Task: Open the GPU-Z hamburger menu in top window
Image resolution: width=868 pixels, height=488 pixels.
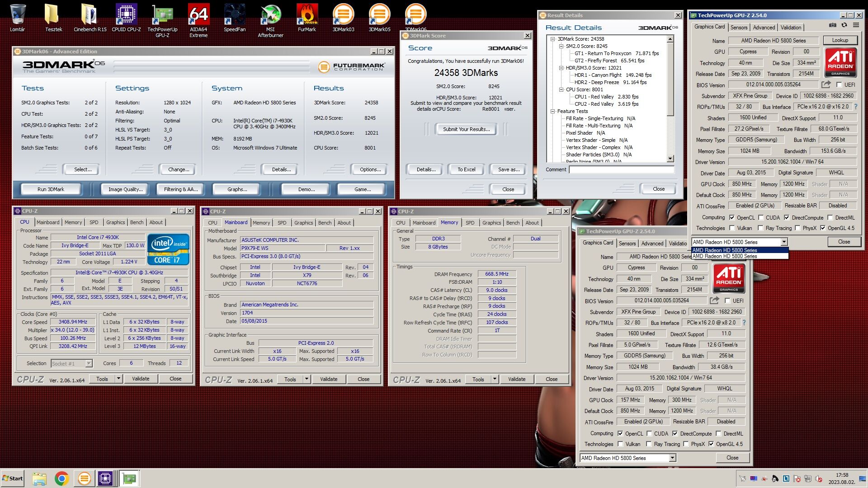Action: tap(856, 25)
